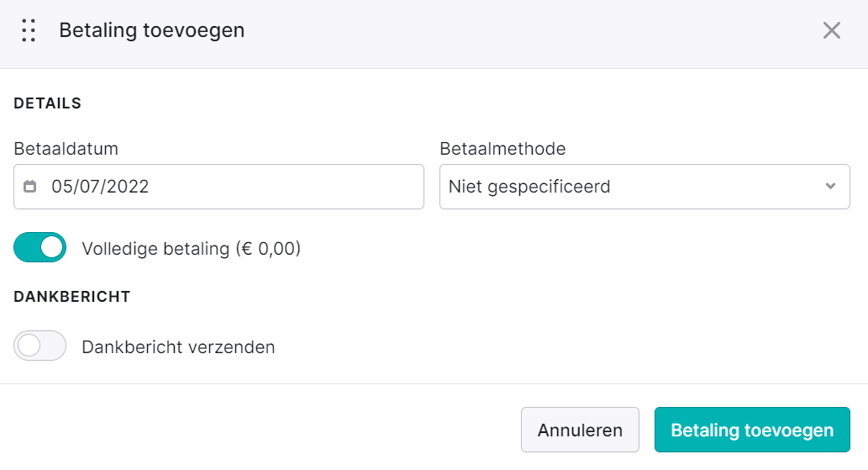This screenshot has width=868, height=470.
Task: Select the 'Niet gespecificeerd' text
Action: (x=529, y=187)
